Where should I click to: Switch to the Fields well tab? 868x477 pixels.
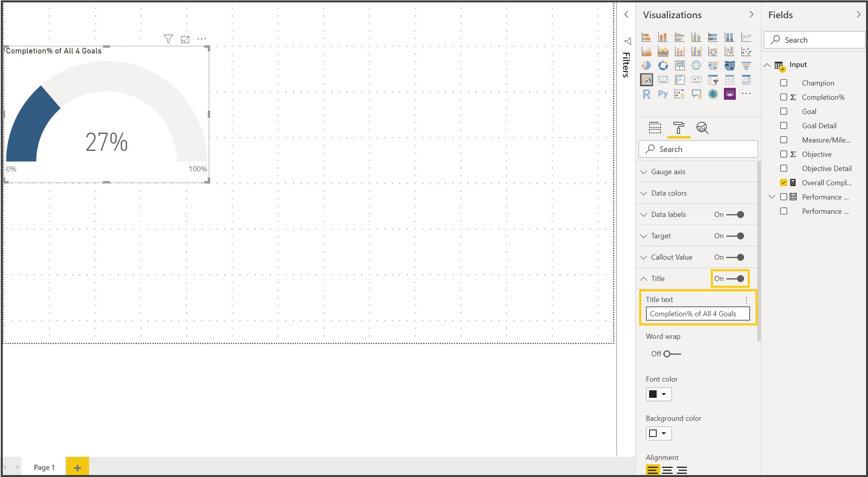(x=655, y=128)
